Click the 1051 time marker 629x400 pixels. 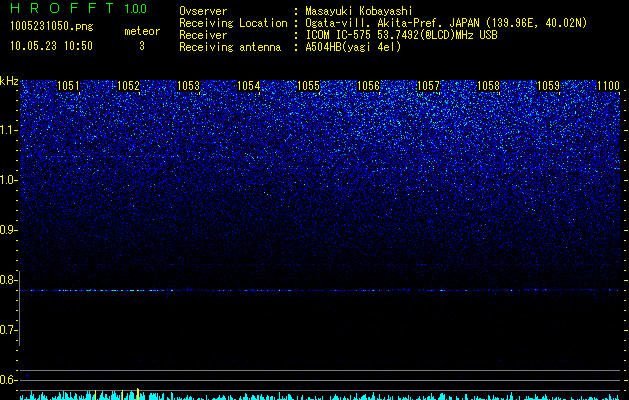click(68, 86)
